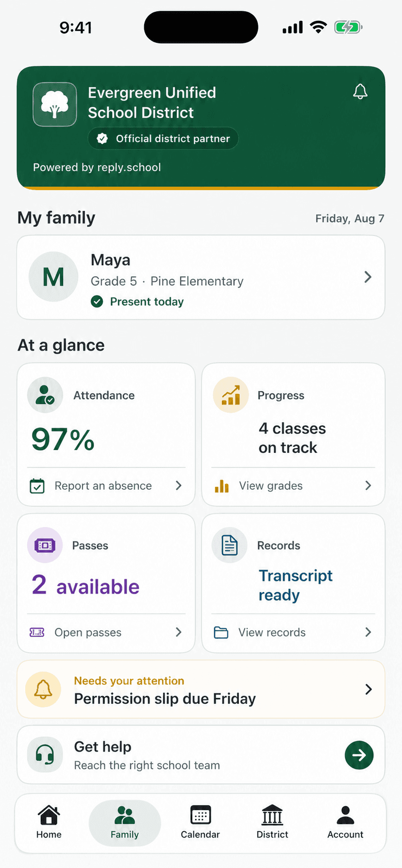Tap the attention alert bell icon

tap(43, 689)
